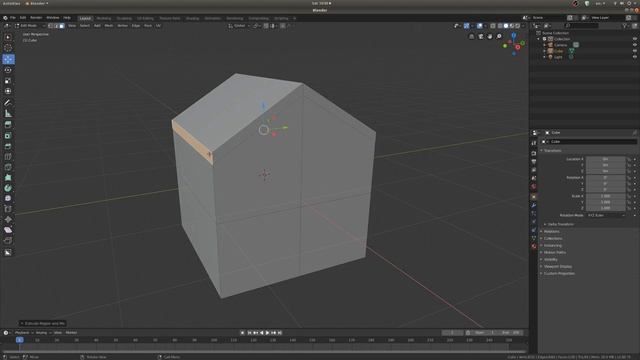Select the Spin tool
Viewport: 640px width, 360px height.
(8, 188)
